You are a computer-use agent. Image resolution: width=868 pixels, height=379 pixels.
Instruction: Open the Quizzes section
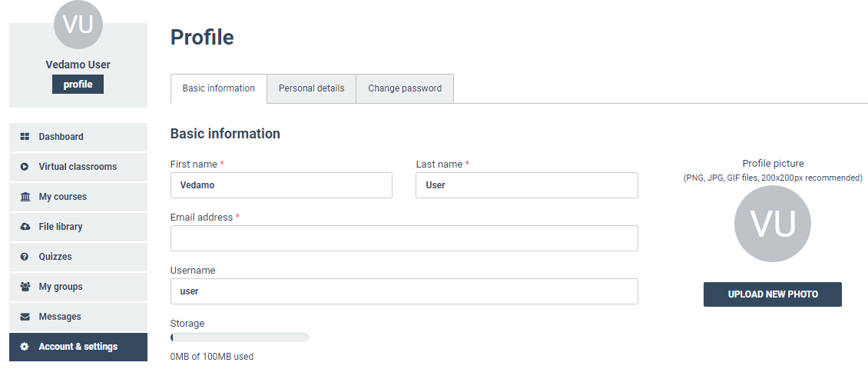[x=78, y=257]
